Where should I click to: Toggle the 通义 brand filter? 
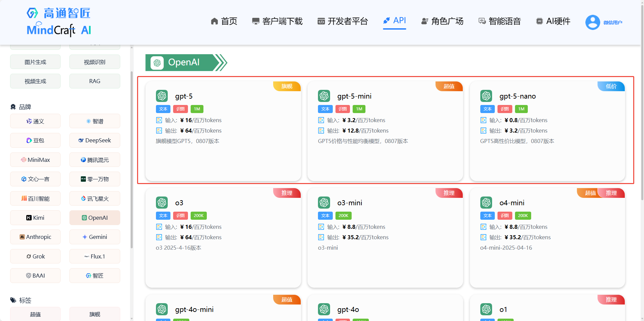pos(35,121)
